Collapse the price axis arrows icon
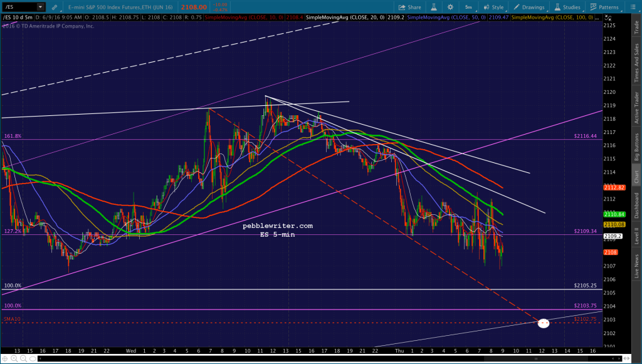The height and width of the screenshot is (364, 642). [x=608, y=18]
